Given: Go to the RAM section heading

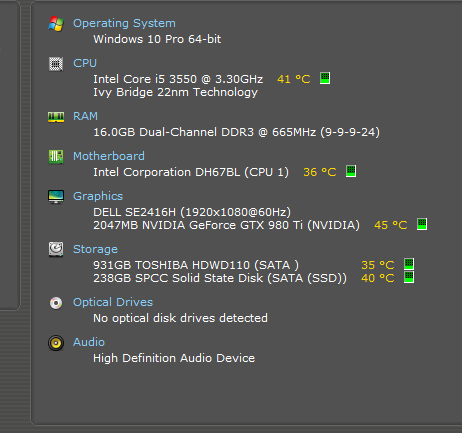Looking at the screenshot, I should [85, 116].
